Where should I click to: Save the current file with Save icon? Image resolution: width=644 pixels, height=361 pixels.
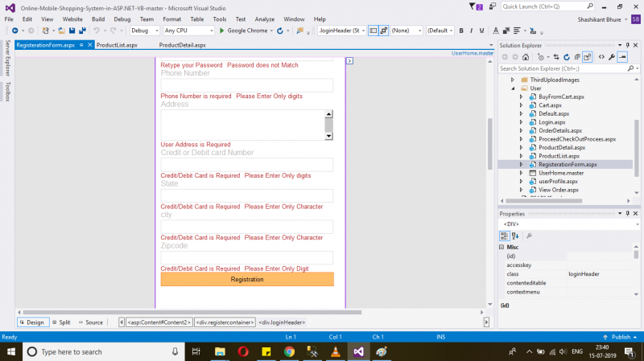click(x=72, y=31)
